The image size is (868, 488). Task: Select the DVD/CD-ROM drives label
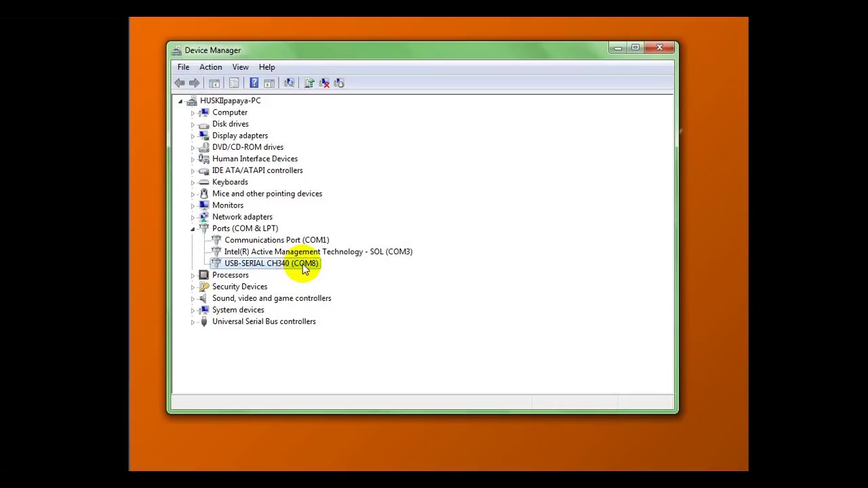pos(248,147)
